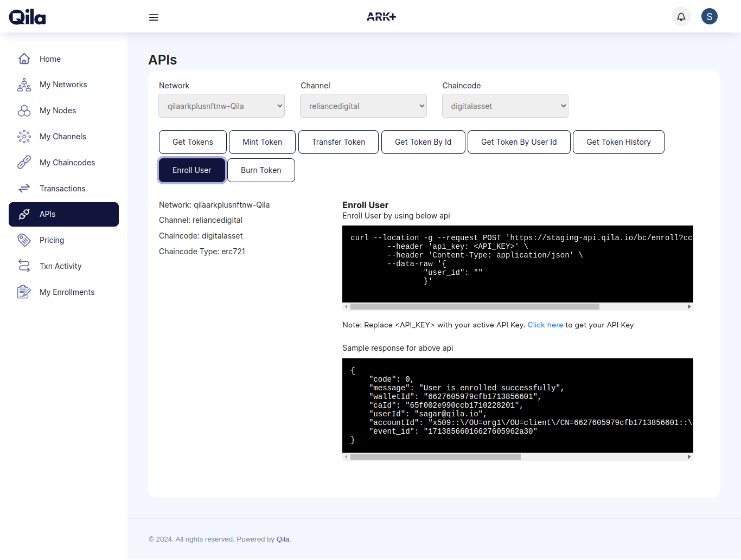Open Transactions page

click(63, 189)
